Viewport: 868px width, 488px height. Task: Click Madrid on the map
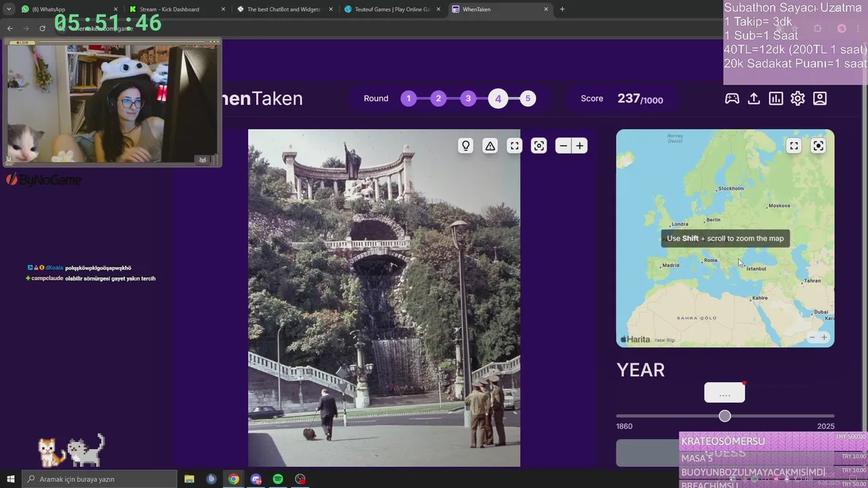(x=670, y=265)
